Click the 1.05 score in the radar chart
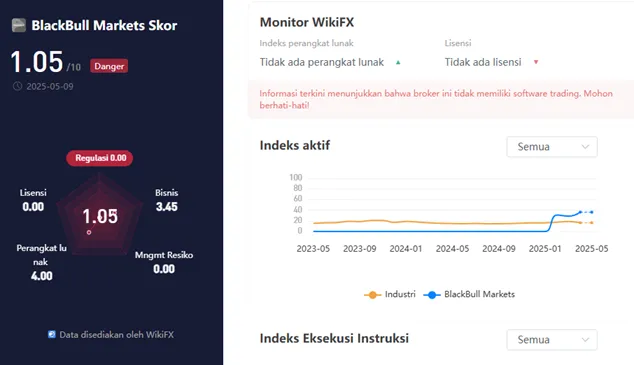 [100, 217]
